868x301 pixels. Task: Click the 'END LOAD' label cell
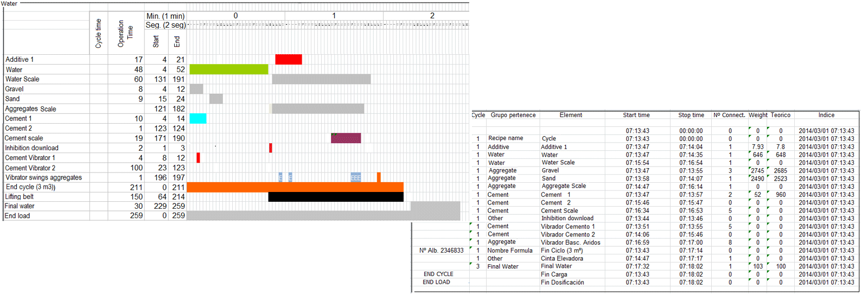436,282
